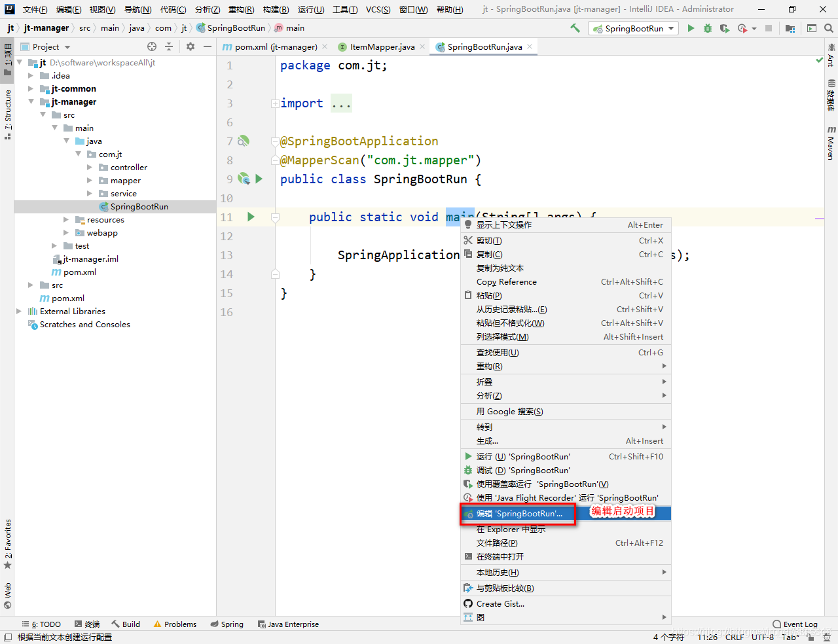This screenshot has height=644, width=838.
Task: Run the application with the green play icon
Action: (x=691, y=28)
